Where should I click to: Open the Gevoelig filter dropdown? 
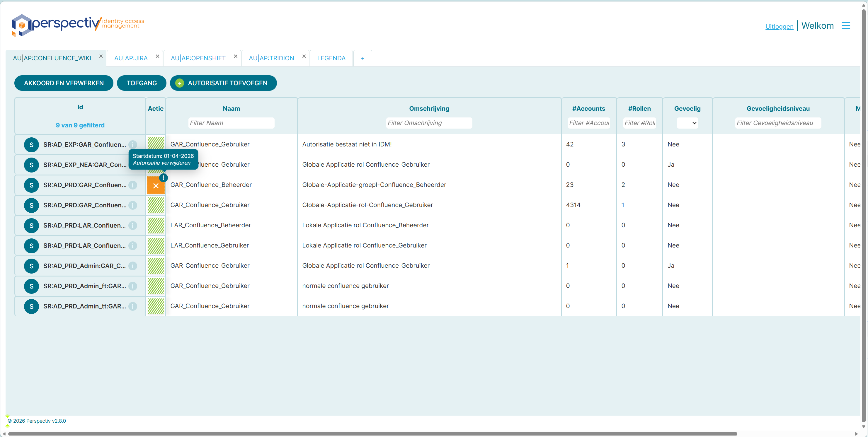(x=687, y=123)
